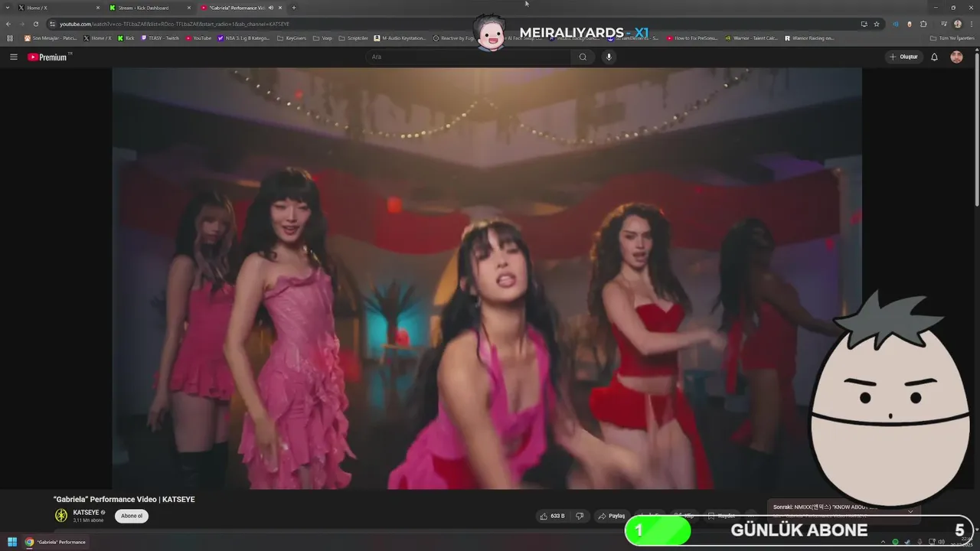Expand the Tüm Yer İşaretleri folder
This screenshot has height=551, width=980.
pos(952,37)
